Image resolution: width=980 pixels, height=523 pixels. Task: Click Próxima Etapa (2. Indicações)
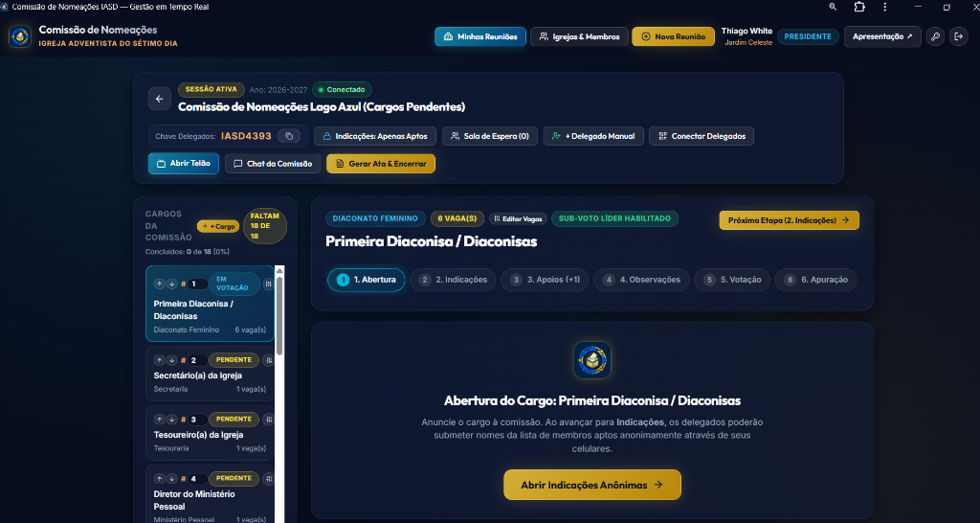coord(790,220)
